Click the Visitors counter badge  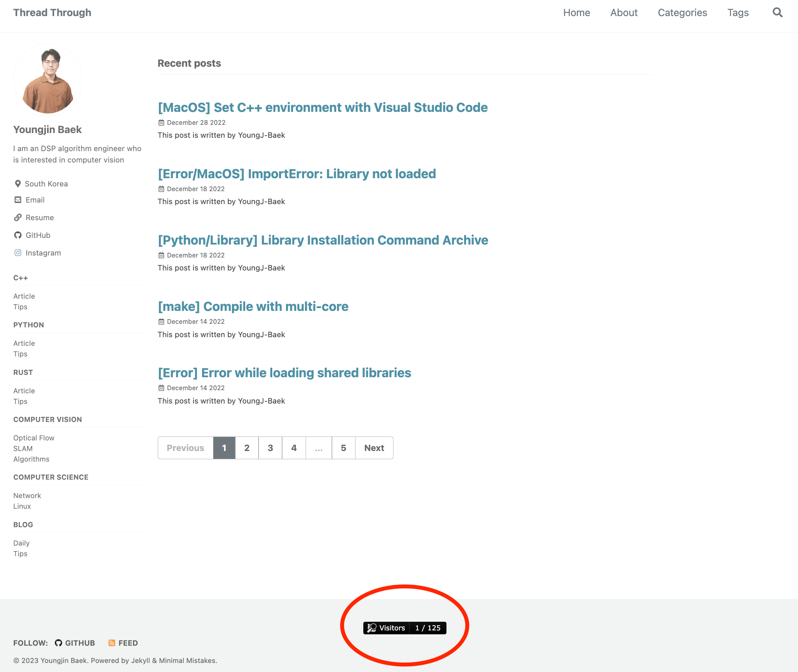pos(404,628)
